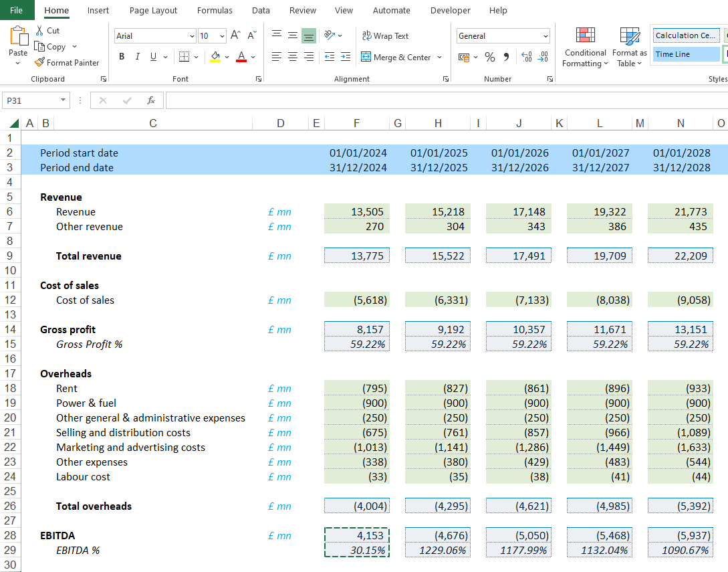Viewport: 728px width, 572px height.
Task: Click the Cut scissors icon
Action: (x=39, y=31)
